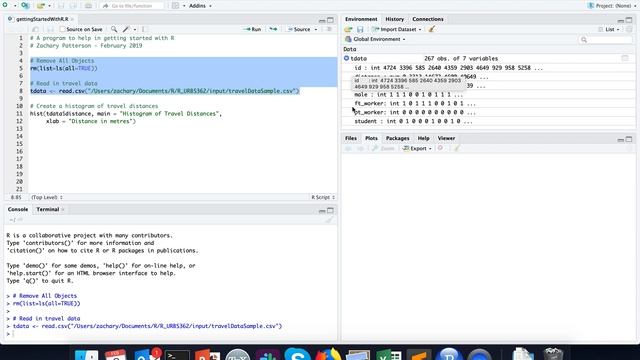The height and width of the screenshot is (360, 640).
Task: Open the Global Environment selector
Action: 376,39
